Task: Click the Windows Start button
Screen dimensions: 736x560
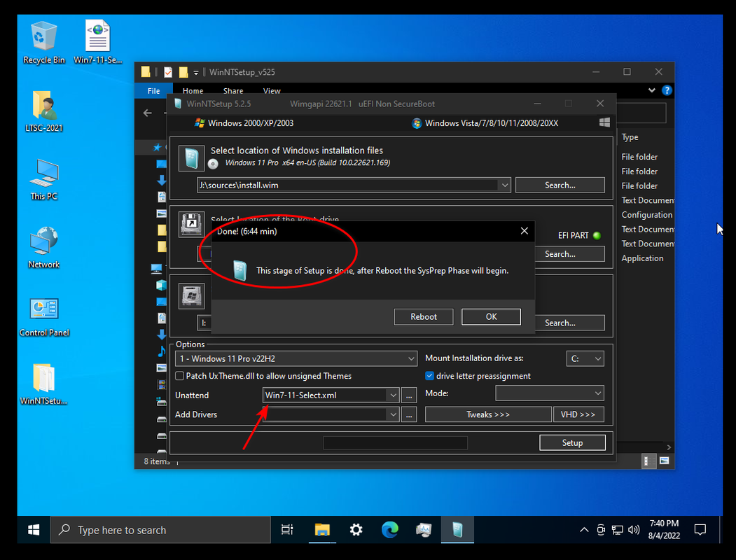Action: click(x=34, y=530)
